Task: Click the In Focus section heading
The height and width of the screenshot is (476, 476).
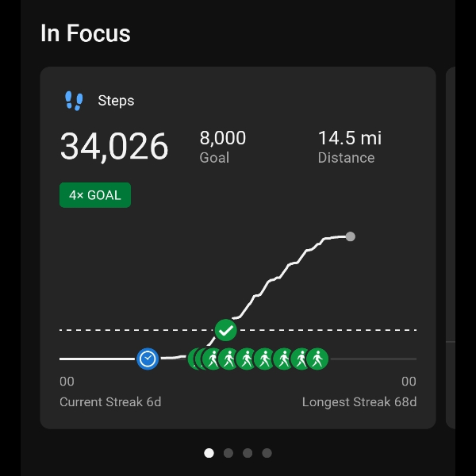Action: 86,33
